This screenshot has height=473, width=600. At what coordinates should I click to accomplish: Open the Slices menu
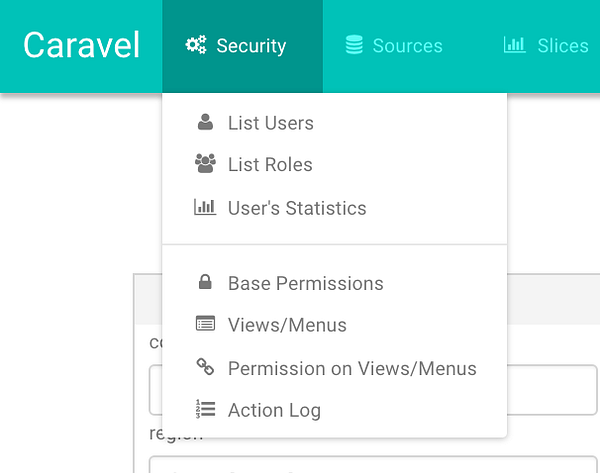(563, 46)
